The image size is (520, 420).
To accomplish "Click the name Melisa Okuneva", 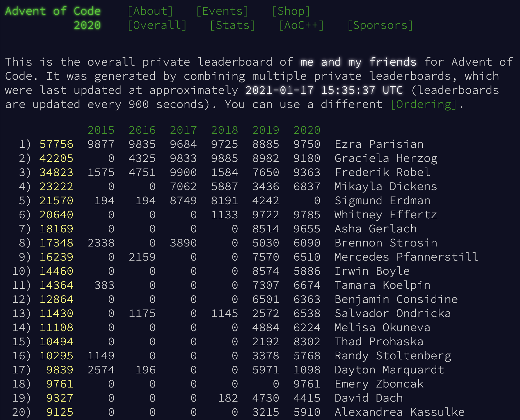I will point(383,328).
